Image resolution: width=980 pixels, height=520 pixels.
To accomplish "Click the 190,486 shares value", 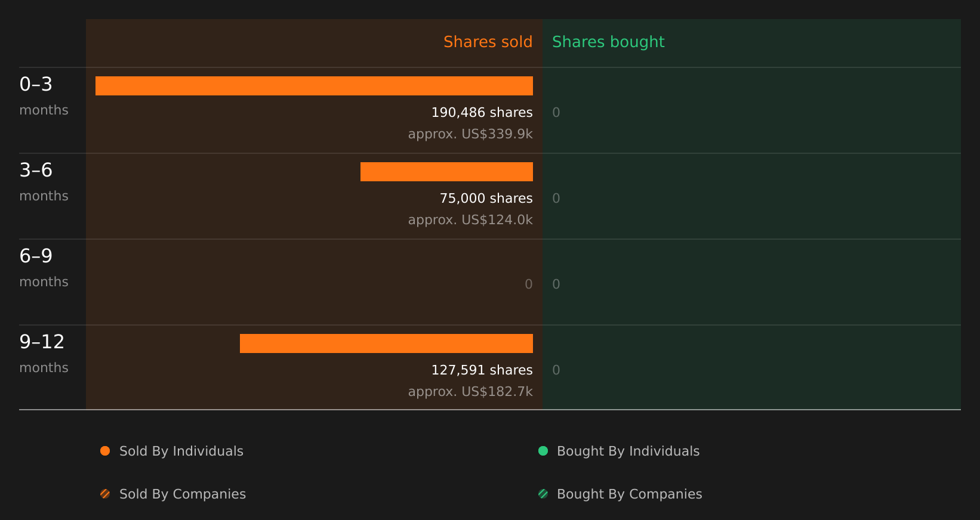I will pos(482,113).
